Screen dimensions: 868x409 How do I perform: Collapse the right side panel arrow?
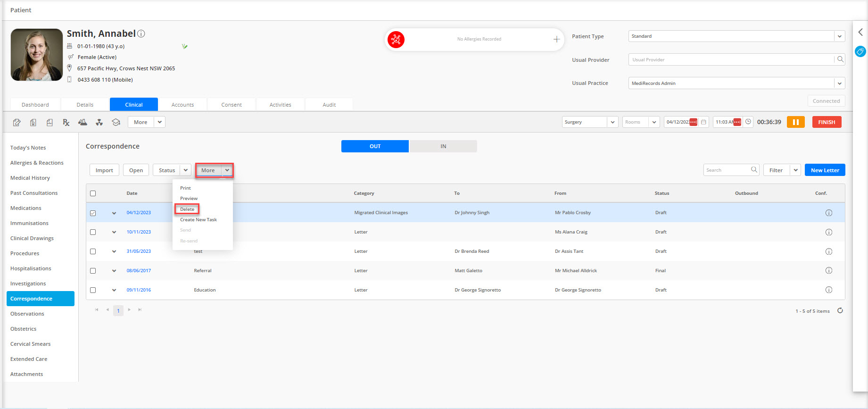pyautogui.click(x=860, y=32)
